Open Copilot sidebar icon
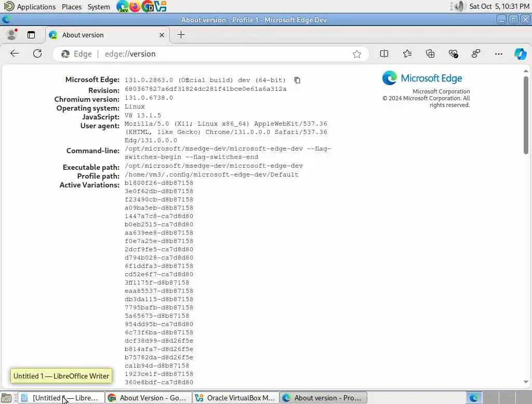The height and width of the screenshot is (404, 532). (520, 53)
